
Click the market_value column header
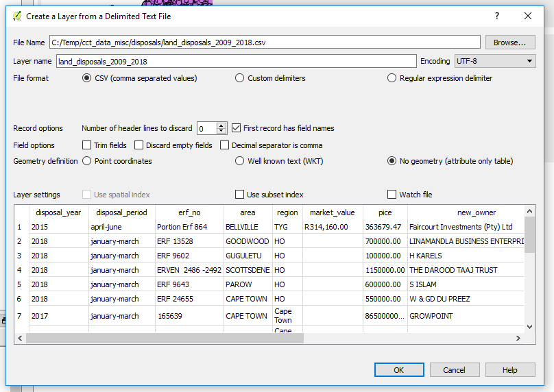click(x=333, y=212)
